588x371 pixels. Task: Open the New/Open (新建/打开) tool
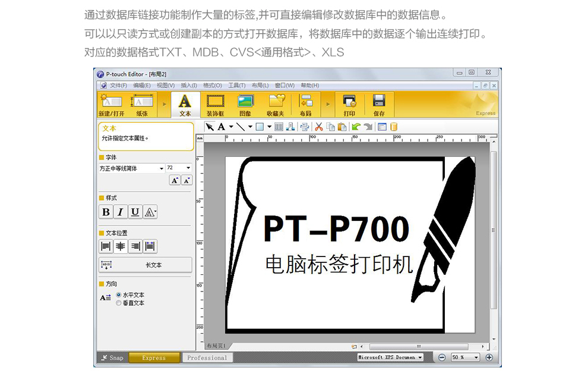tap(111, 104)
